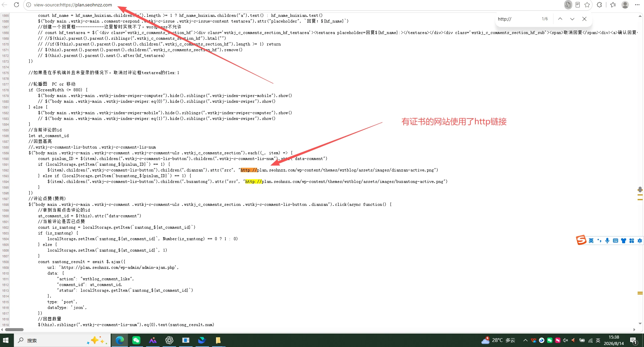Screen dimensions: 644x347
Task: Open Wi-Fi network tray icon
Action: [x=590, y=340]
